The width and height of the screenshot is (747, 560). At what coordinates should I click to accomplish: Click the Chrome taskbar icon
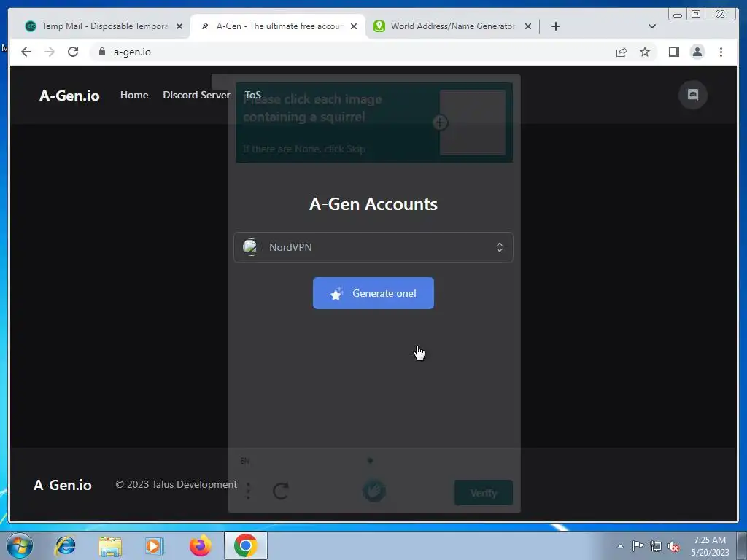click(x=245, y=545)
